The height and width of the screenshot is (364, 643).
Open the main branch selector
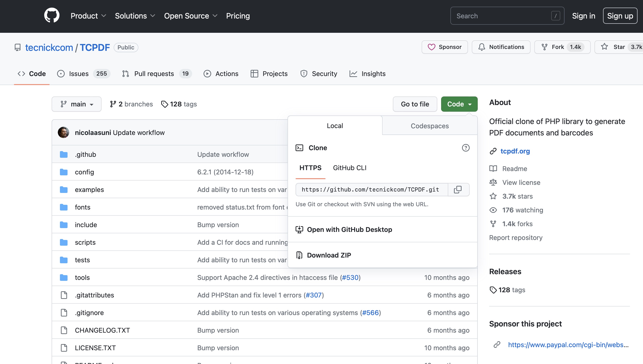tap(77, 104)
